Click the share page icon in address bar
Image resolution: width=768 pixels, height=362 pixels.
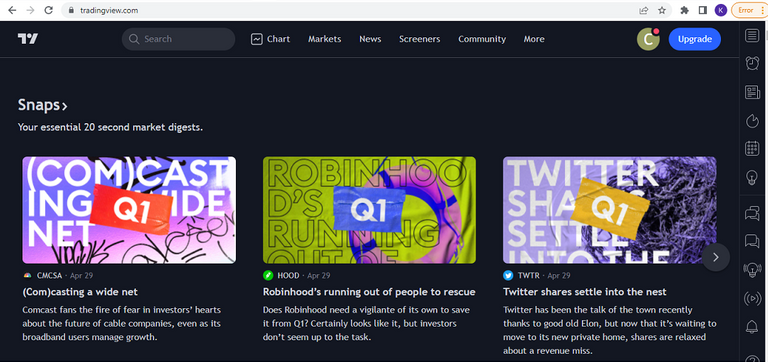[x=644, y=10]
